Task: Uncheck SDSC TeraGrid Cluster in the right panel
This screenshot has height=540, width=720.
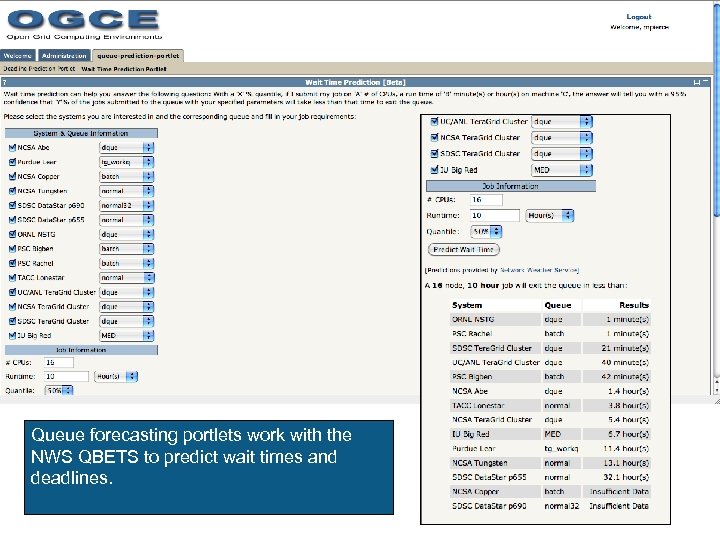Action: (x=434, y=153)
